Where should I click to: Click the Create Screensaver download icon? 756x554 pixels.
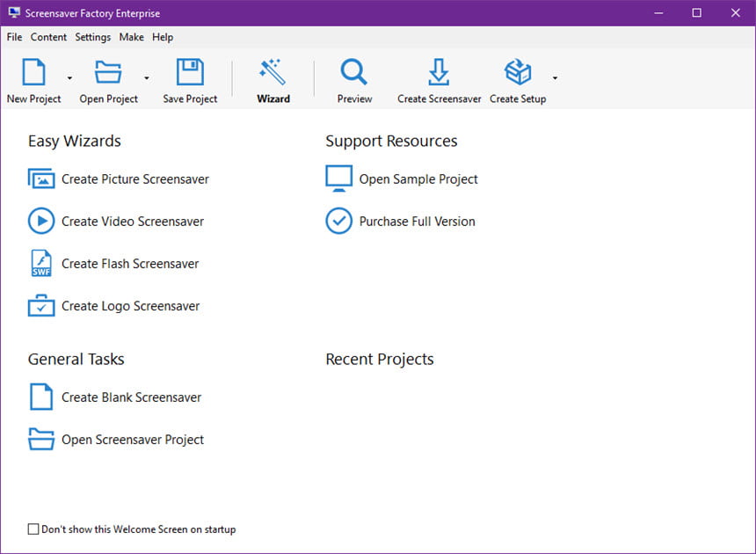pos(439,72)
